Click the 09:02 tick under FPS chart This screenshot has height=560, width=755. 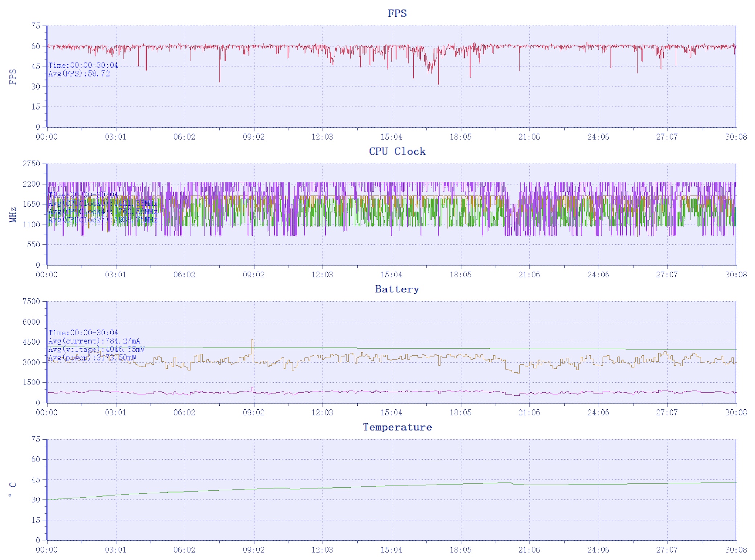253,137
